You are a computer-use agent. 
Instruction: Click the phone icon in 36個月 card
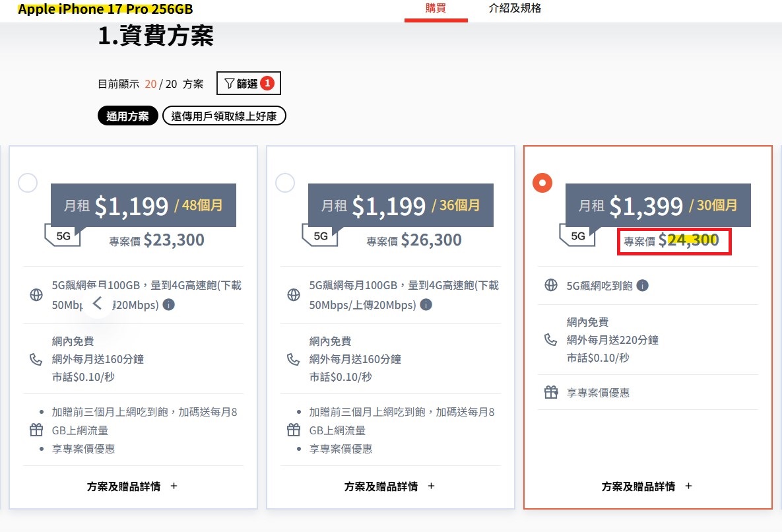coord(293,359)
